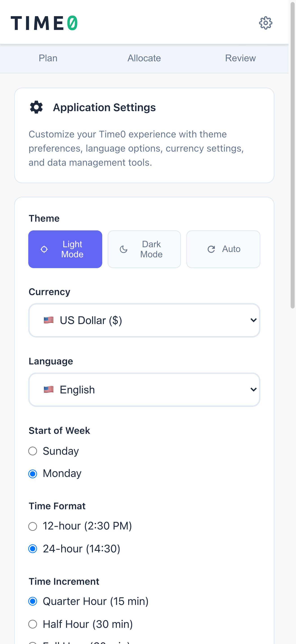This screenshot has height=644, width=296.
Task: Switch to the Plan tab
Action: (x=48, y=58)
